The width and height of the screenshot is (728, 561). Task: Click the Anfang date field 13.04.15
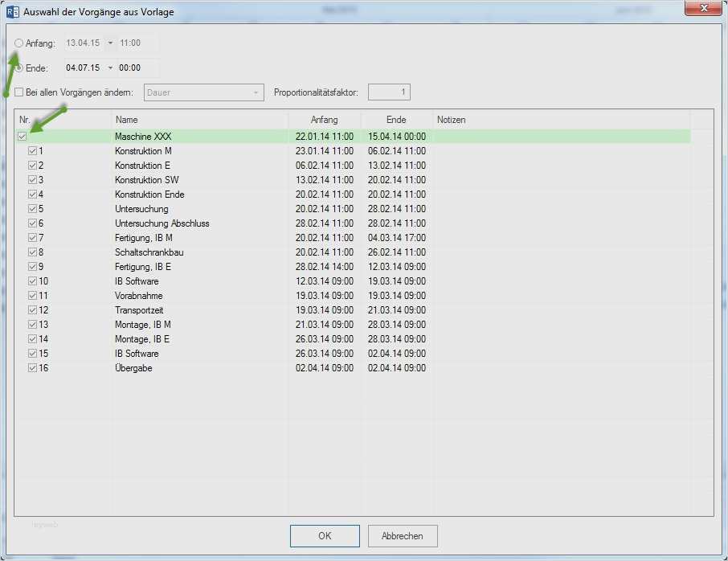tap(83, 43)
